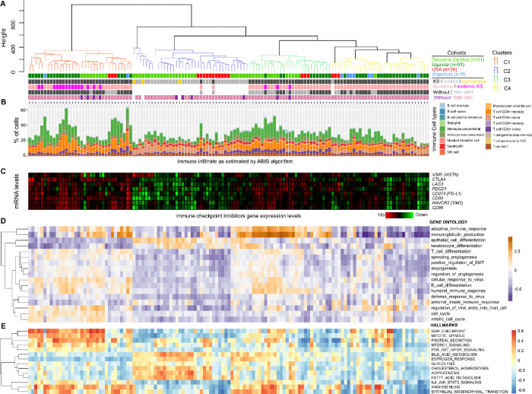The image size is (532, 394).
Task: Click the GENE ONTOLOGY heading
Action: [448, 222]
